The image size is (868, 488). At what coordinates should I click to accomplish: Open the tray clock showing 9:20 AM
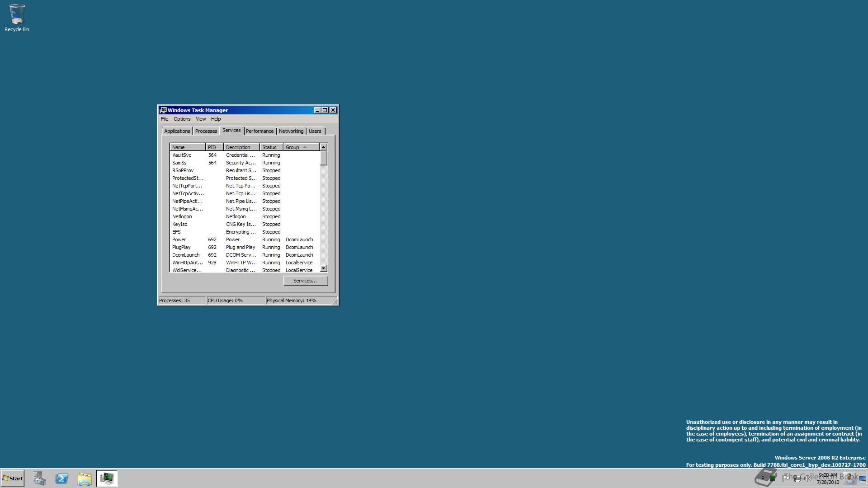click(x=828, y=479)
